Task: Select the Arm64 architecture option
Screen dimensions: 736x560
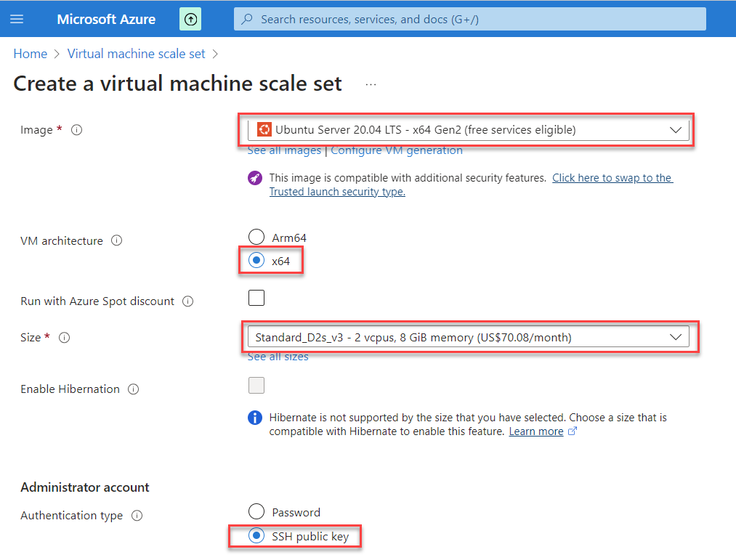Action: pos(256,237)
